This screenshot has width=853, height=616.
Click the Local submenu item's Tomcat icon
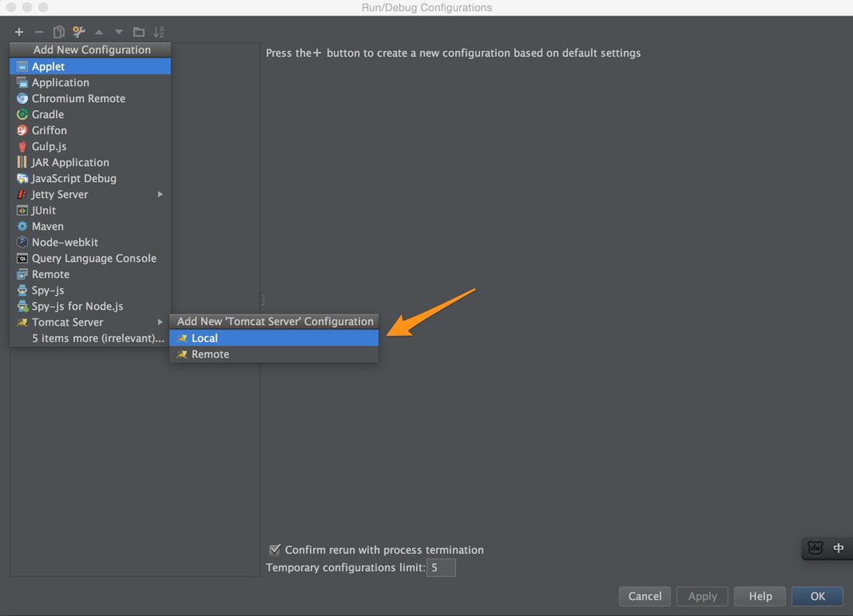(x=183, y=338)
